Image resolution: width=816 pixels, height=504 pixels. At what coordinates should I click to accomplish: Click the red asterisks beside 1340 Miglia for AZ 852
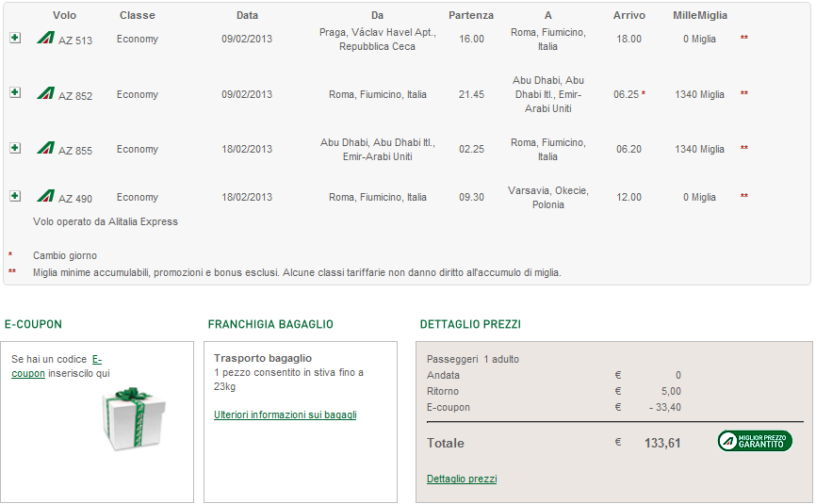744,93
